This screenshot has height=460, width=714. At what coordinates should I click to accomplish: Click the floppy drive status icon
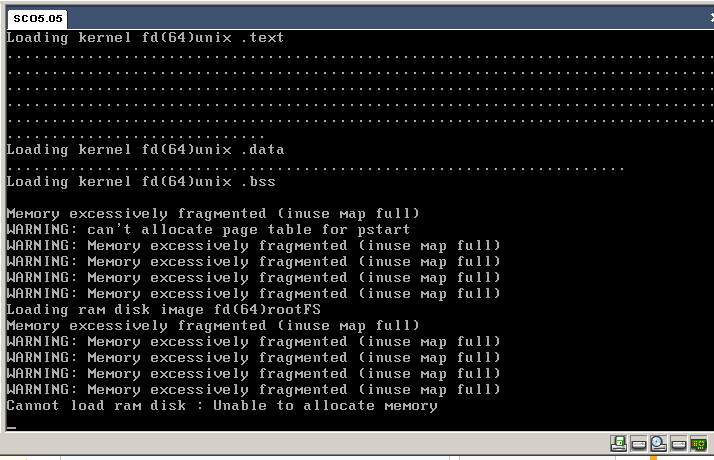(619, 443)
